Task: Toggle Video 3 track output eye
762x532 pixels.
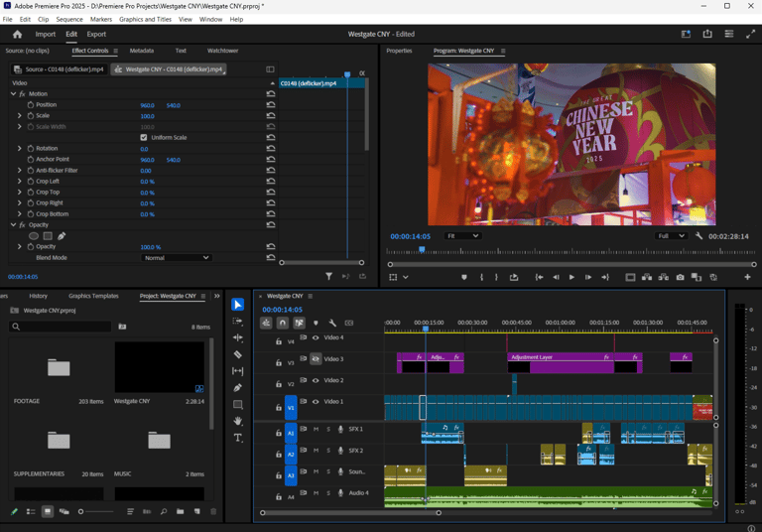Action: 316,359
